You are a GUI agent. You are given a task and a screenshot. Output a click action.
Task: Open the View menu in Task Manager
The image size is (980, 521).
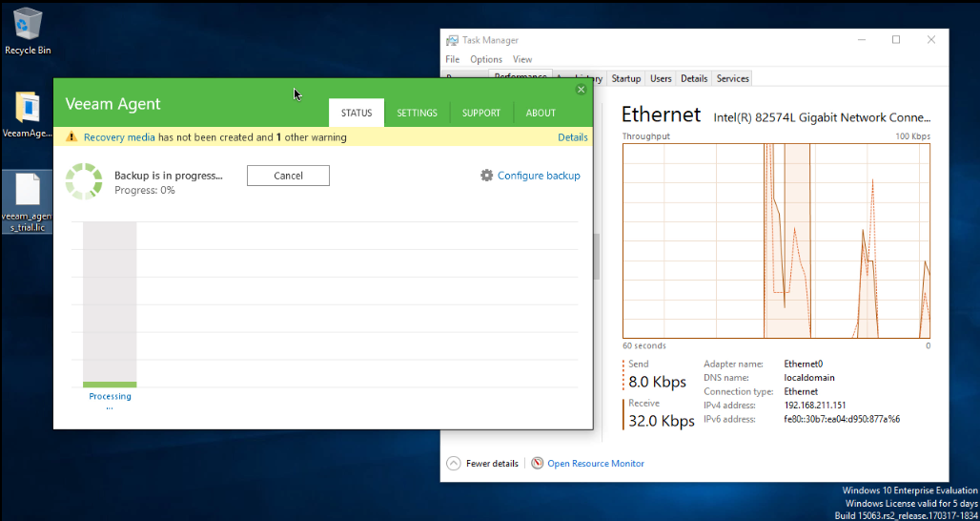pyautogui.click(x=522, y=59)
